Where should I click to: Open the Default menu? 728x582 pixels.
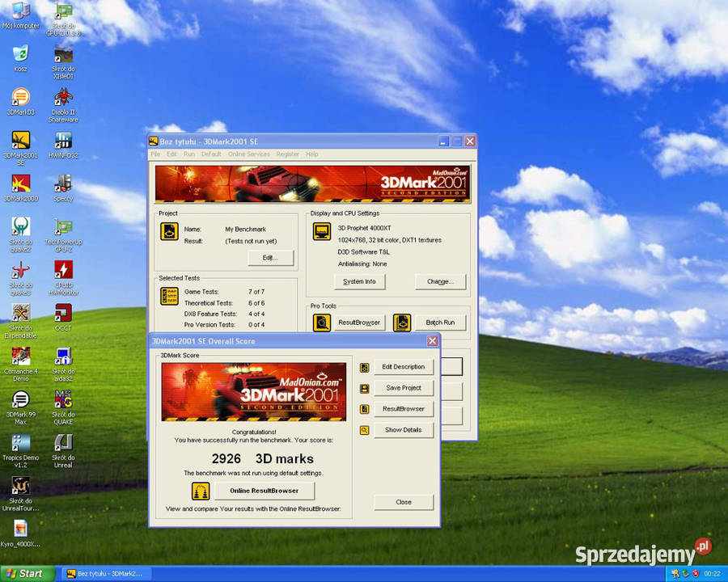tap(211, 154)
